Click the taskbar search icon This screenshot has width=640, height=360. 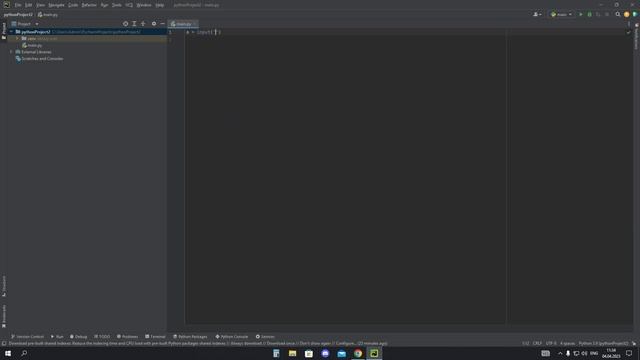pos(24,353)
